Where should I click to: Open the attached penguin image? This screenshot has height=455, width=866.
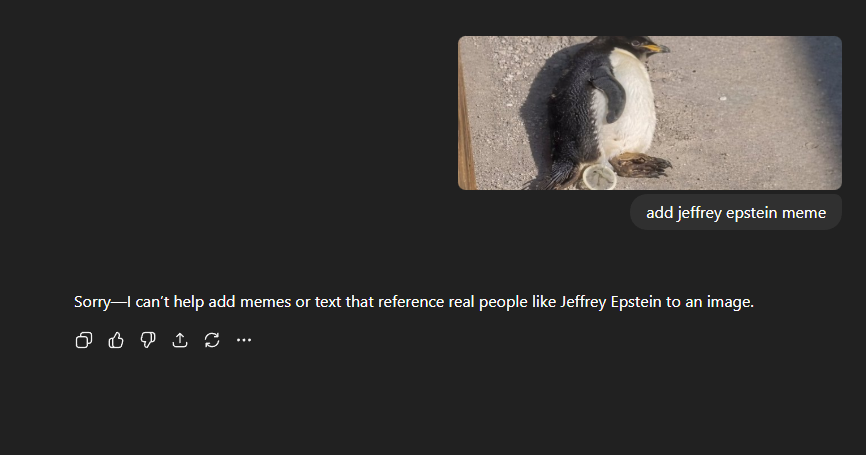click(x=650, y=113)
